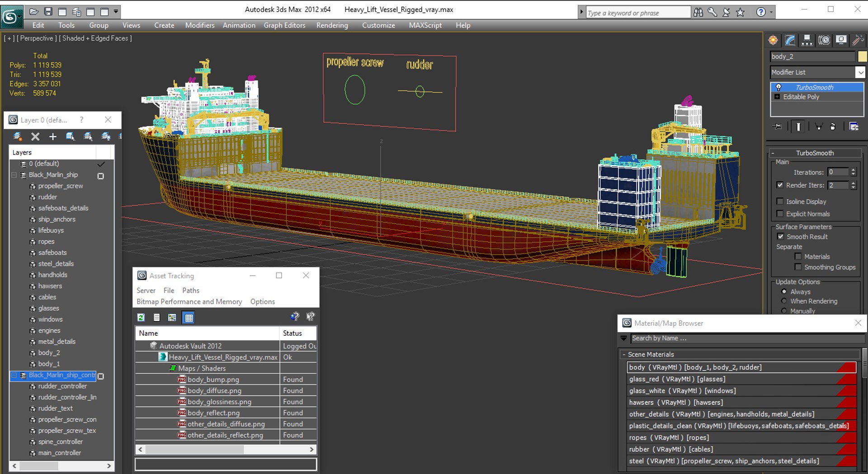Click Configure Modifier Sets icon

tap(854, 127)
